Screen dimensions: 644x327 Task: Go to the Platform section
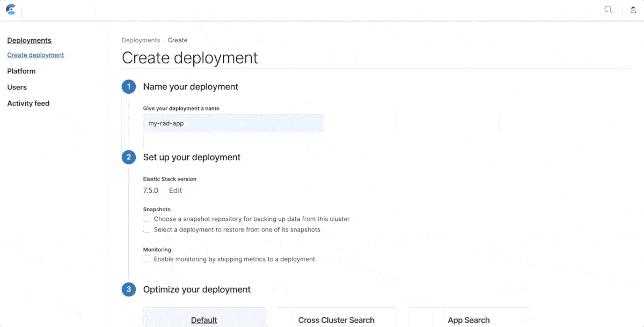tap(21, 71)
